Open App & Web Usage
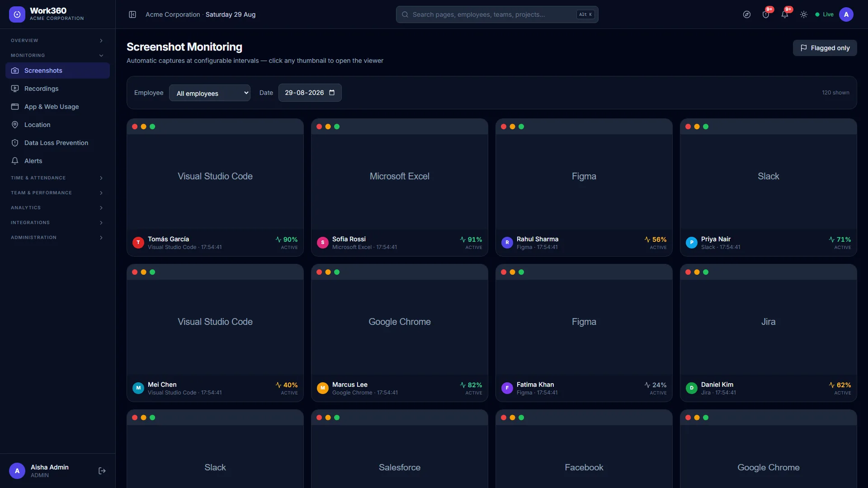This screenshot has height=488, width=868. (x=57, y=107)
